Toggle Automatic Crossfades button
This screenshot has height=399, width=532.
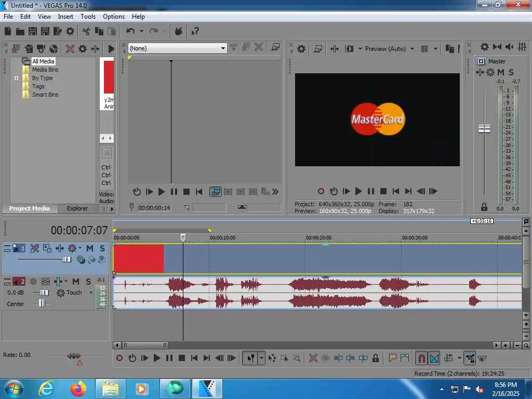434,358
